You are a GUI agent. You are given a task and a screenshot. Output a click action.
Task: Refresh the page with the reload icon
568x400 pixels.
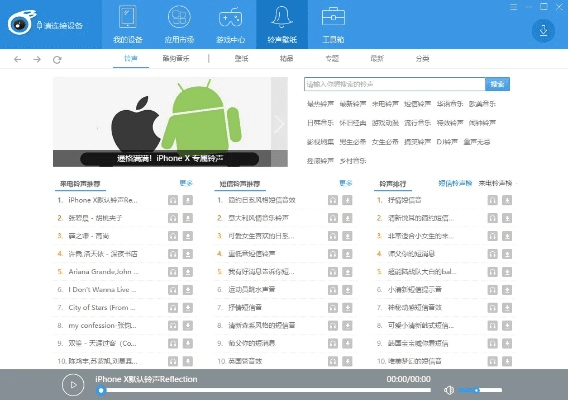(x=57, y=59)
